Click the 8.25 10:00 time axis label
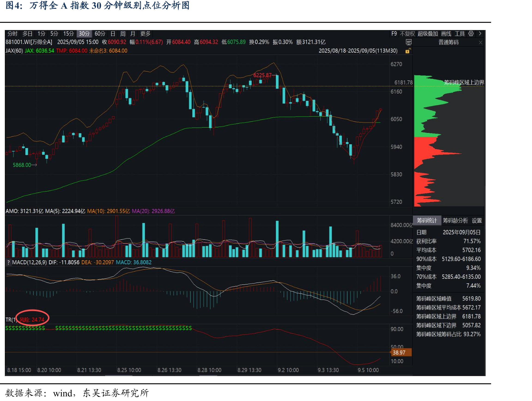 129,370
